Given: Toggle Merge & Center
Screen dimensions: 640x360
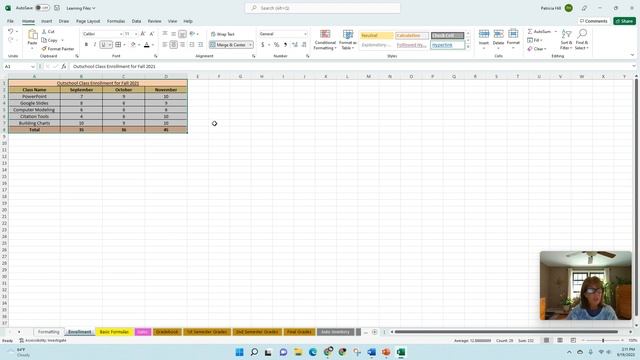Looking at the screenshot, I should tap(228, 44).
